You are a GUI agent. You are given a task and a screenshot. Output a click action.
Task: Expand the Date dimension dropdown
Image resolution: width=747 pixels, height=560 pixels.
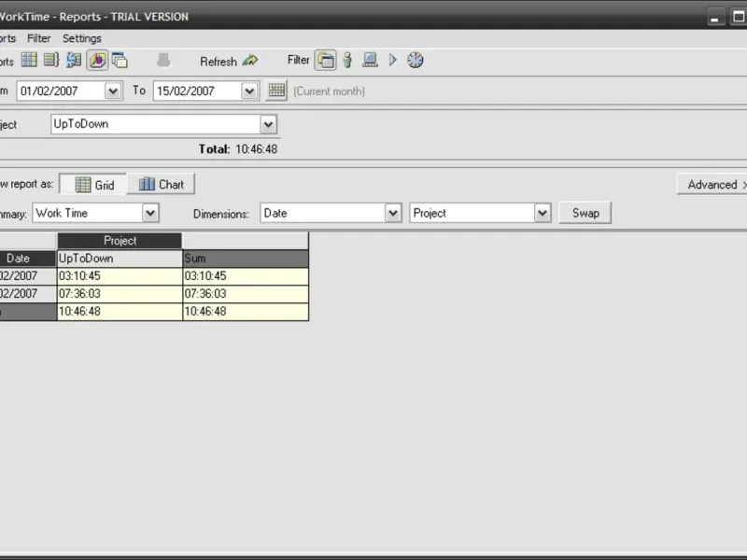click(393, 213)
